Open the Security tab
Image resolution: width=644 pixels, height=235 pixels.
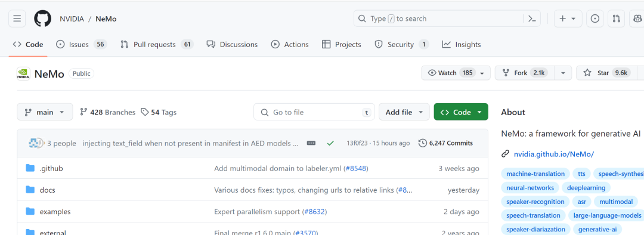click(x=402, y=44)
